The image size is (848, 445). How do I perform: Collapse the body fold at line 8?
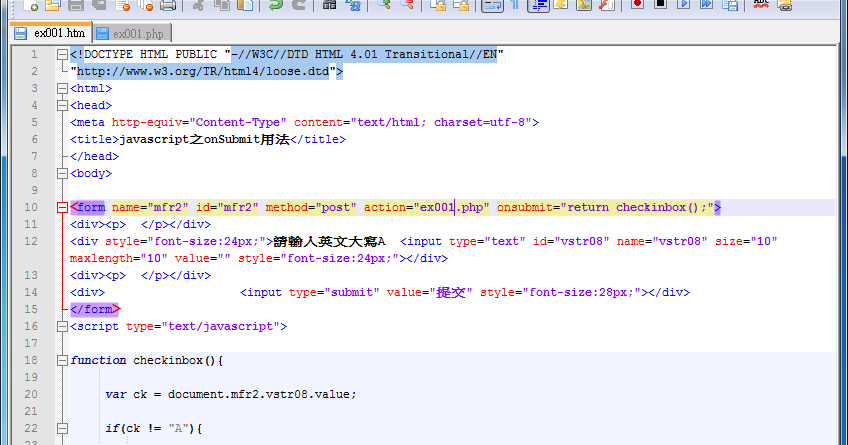point(62,174)
